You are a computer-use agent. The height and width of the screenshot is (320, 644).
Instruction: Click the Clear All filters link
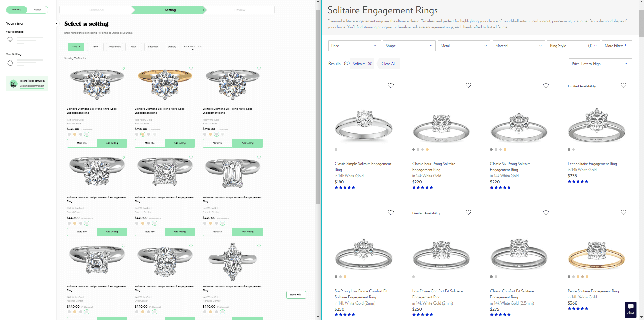pos(388,64)
